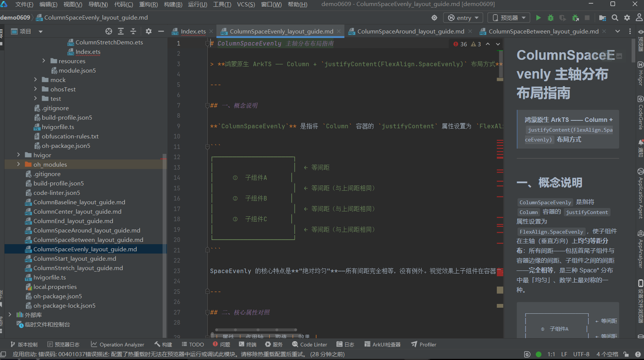Expand the ohosTest folder

tap(35, 89)
